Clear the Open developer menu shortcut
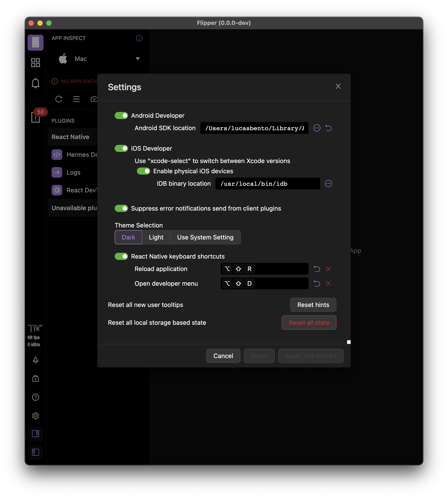 [x=328, y=283]
